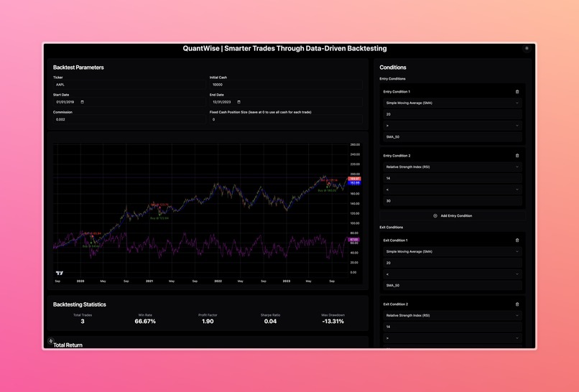The height and width of the screenshot is (392, 579).
Task: Open the End Date calendar picker icon
Action: (238, 102)
